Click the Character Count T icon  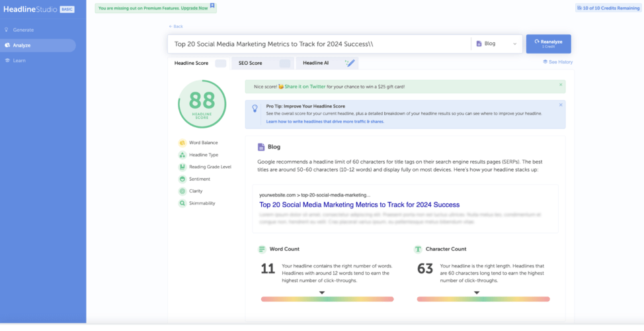click(x=418, y=249)
